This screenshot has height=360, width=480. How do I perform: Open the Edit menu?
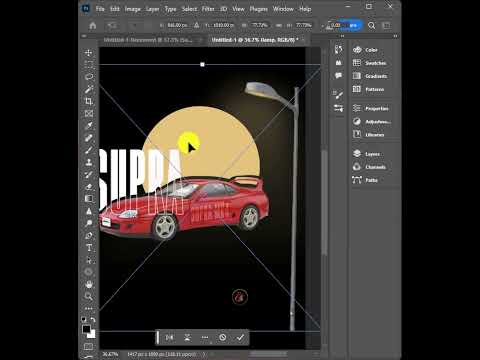click(115, 9)
